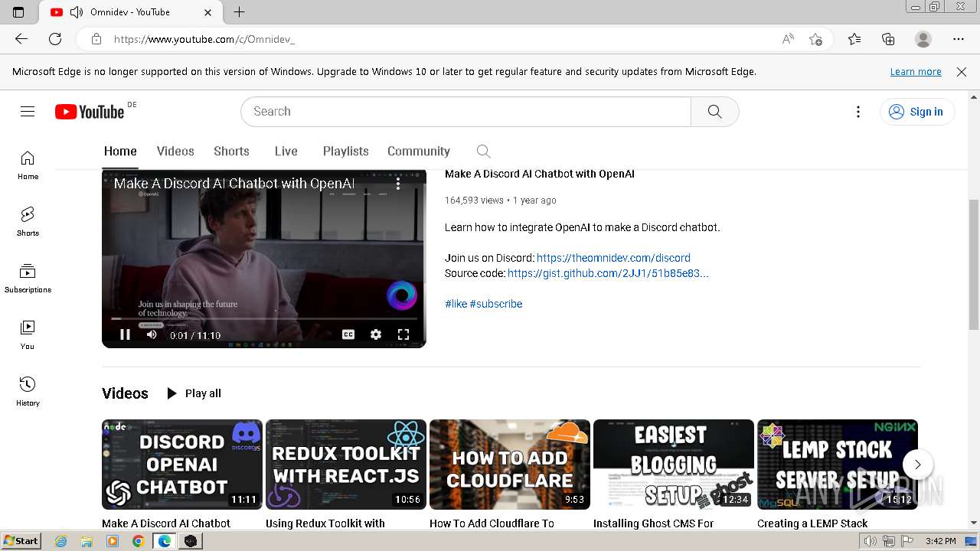980x551 pixels.
Task: Switch to the Videos tab
Action: click(x=175, y=151)
